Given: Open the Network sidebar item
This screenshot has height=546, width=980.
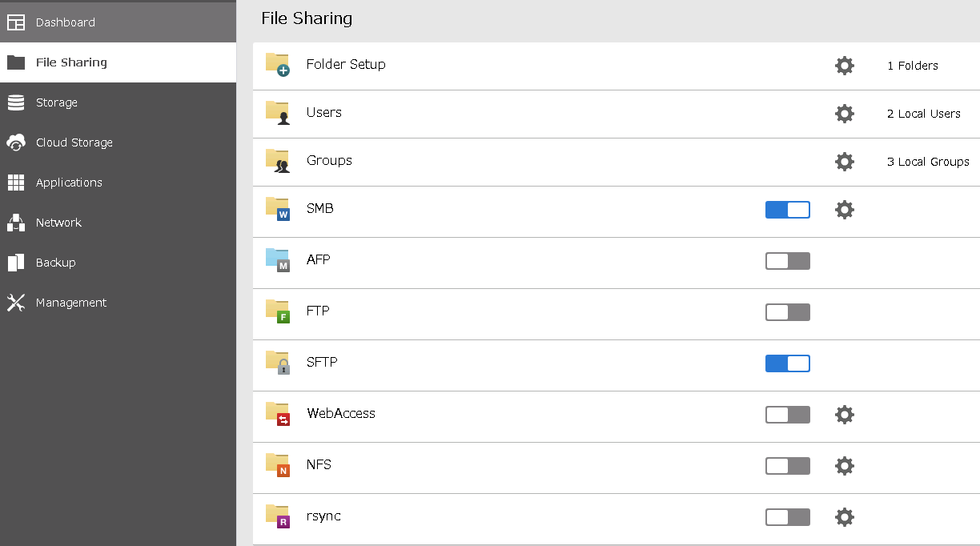Looking at the screenshot, I should 58,223.
